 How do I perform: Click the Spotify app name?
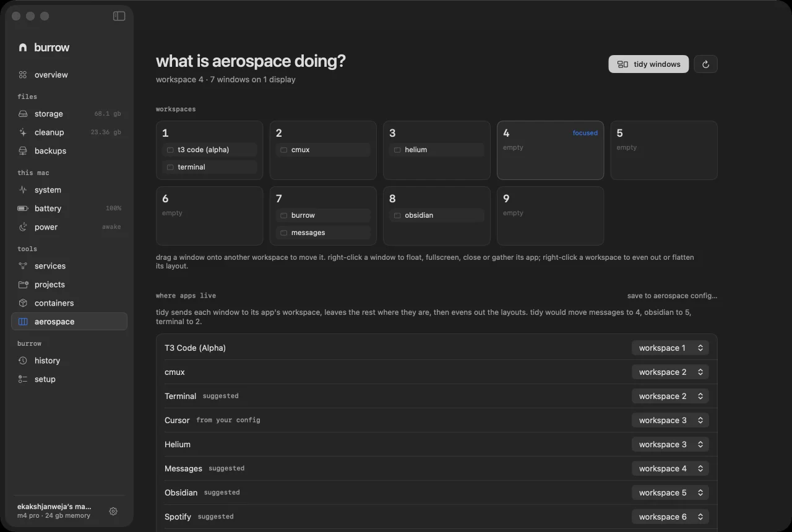click(178, 517)
